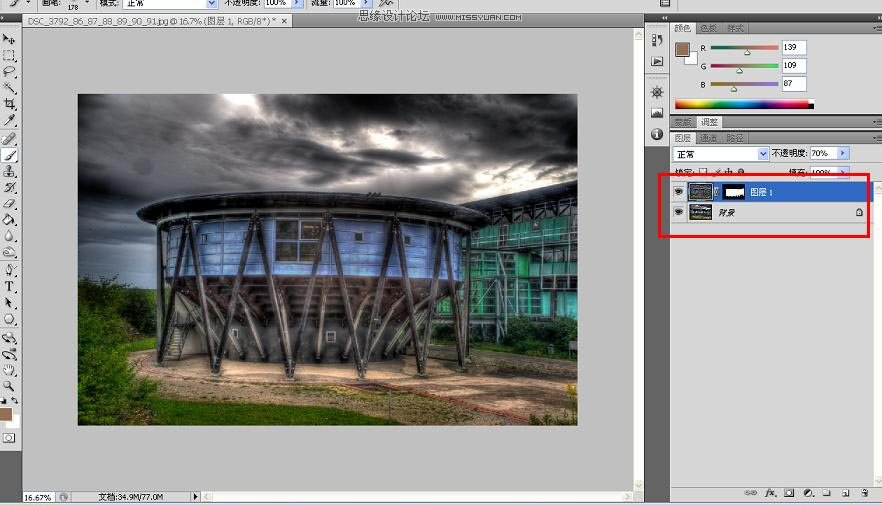Hide the 背景 layer
Screen dimensions: 882x505
click(678, 212)
